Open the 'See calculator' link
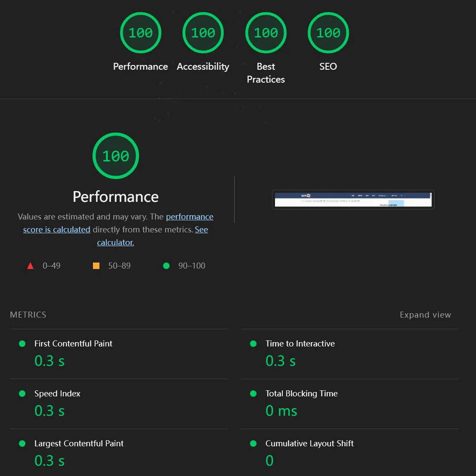Image resolution: width=476 pixels, height=476 pixels. pyautogui.click(x=115, y=243)
